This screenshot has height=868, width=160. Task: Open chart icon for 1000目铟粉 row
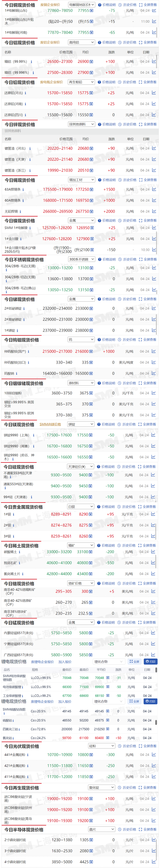[154, 393]
